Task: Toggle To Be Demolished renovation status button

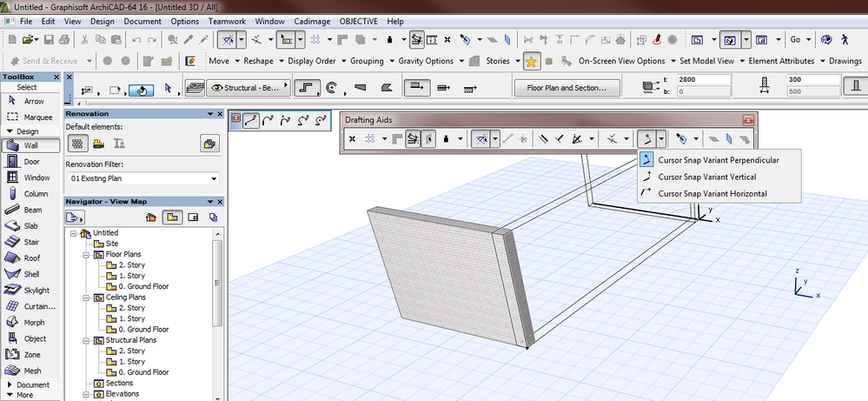Action: click(98, 144)
